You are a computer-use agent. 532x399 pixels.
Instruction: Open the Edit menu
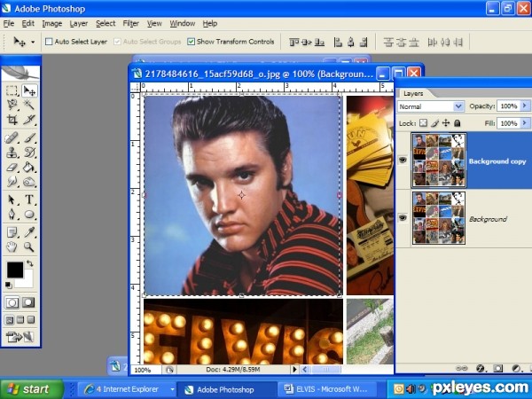click(x=28, y=23)
